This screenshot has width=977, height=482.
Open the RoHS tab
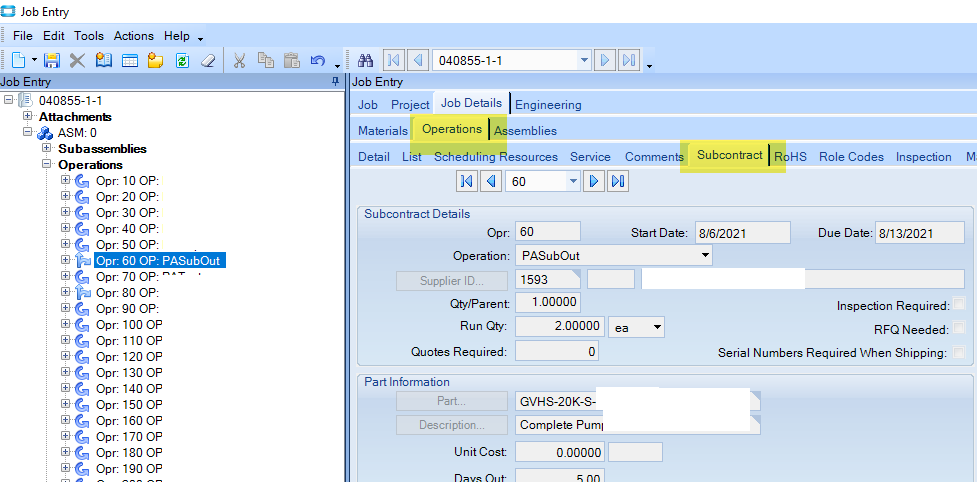(791, 157)
